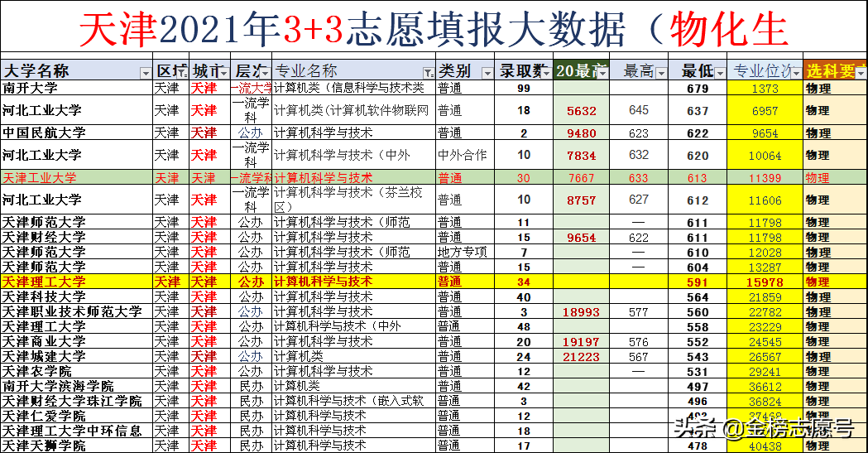Select the 29241 rank cell

click(765, 372)
